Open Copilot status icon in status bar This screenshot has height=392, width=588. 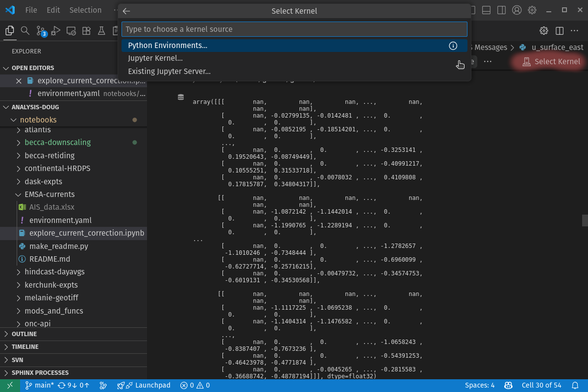[x=509, y=385]
